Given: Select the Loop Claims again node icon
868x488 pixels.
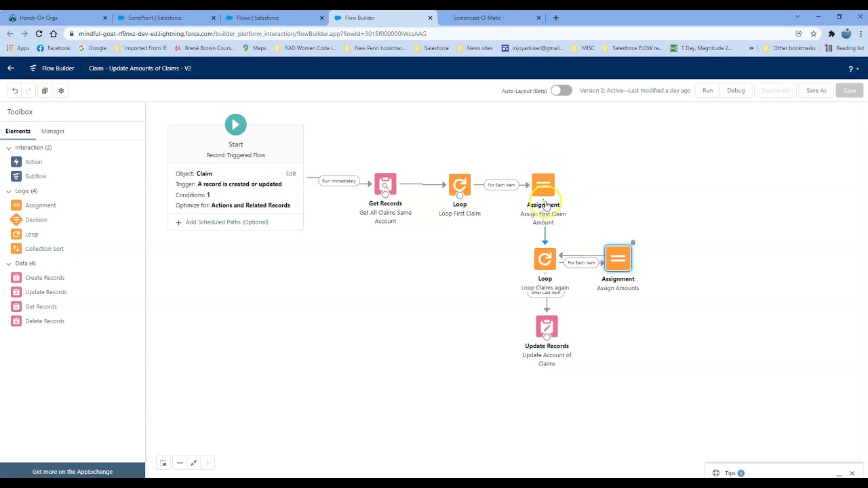Looking at the screenshot, I should pyautogui.click(x=545, y=259).
